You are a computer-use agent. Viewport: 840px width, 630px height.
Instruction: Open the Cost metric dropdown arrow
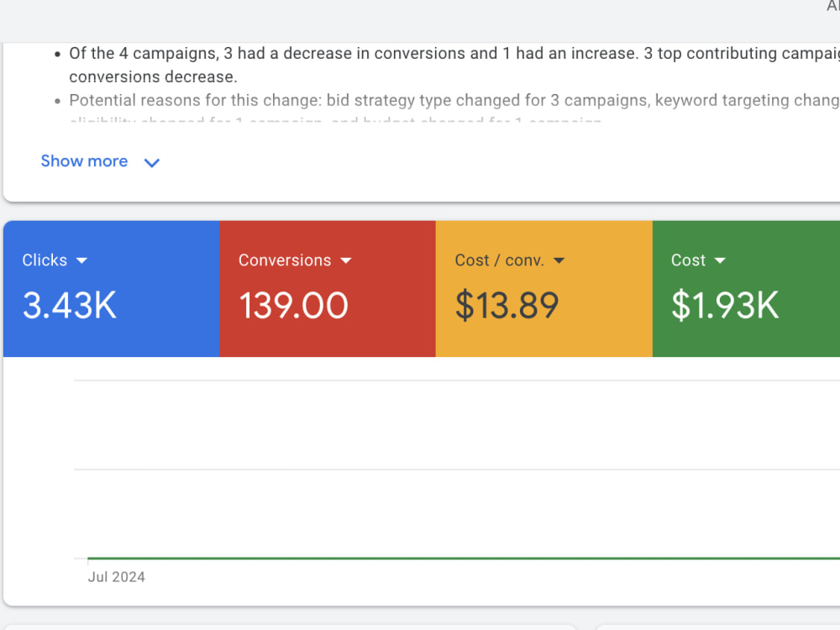coord(720,260)
